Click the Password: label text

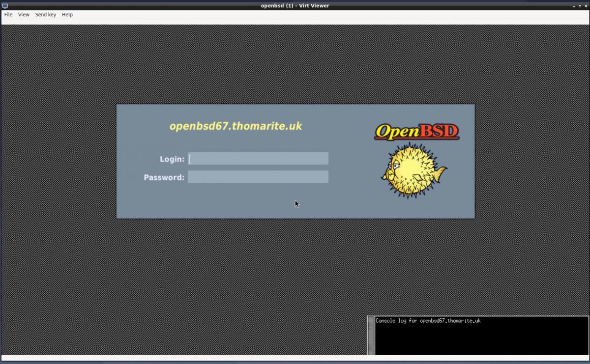(164, 177)
